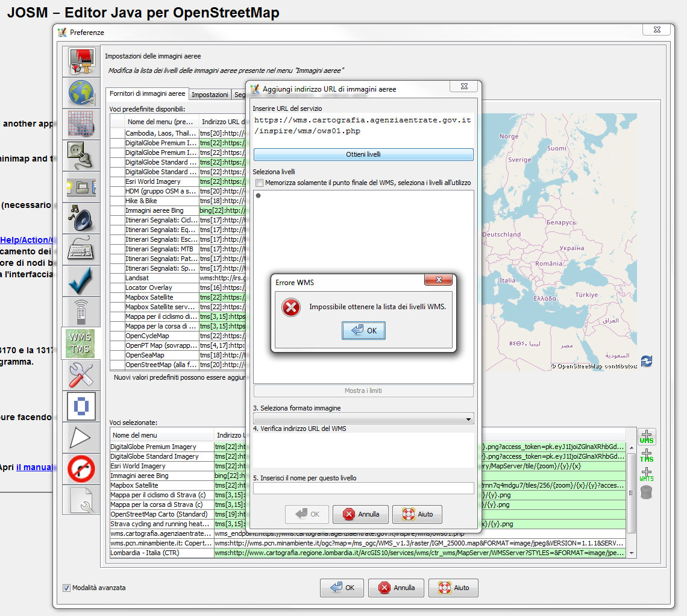Add a new WMS entry with plus icon
This screenshot has height=616, width=687.
646,437
